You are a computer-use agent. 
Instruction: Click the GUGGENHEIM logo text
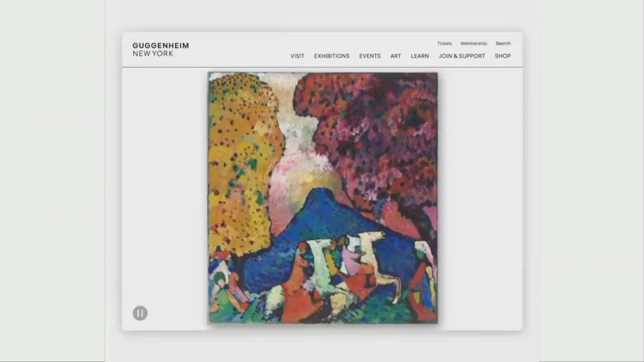pos(161,46)
